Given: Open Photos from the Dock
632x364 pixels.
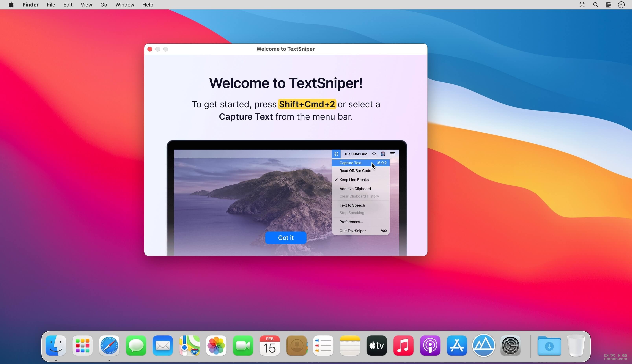Looking at the screenshot, I should (x=216, y=346).
